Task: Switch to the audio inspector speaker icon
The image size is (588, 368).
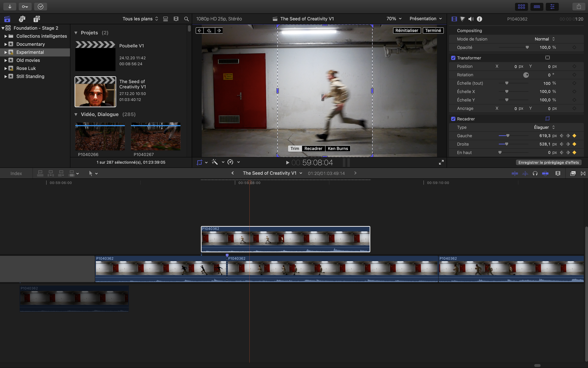Action: [x=471, y=19]
